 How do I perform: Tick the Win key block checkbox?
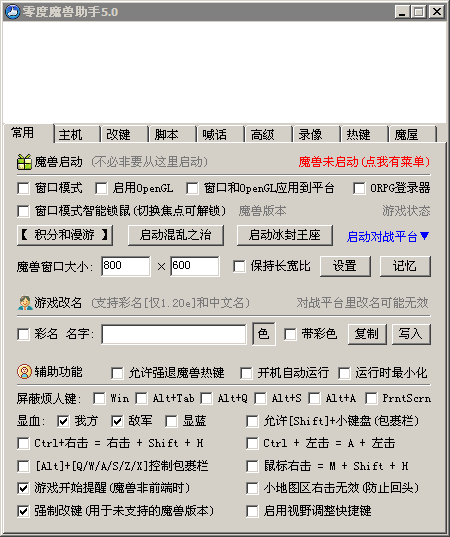pyautogui.click(x=99, y=398)
